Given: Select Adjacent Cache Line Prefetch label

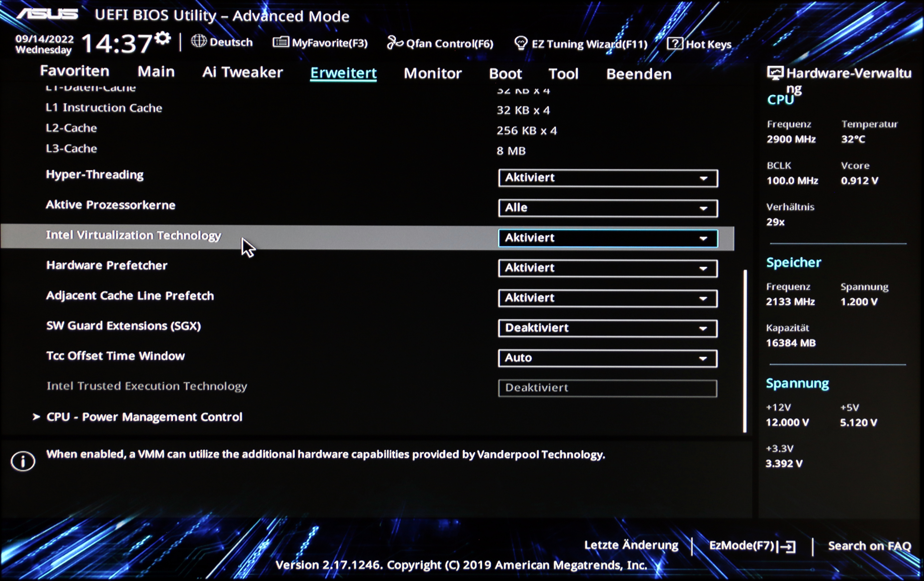Looking at the screenshot, I should (130, 296).
